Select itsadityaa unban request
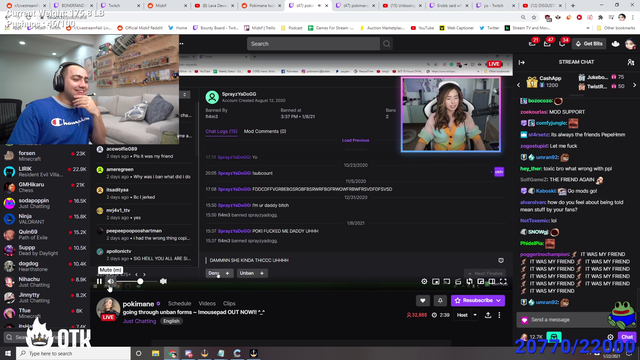640x360 pixels. coord(144,193)
